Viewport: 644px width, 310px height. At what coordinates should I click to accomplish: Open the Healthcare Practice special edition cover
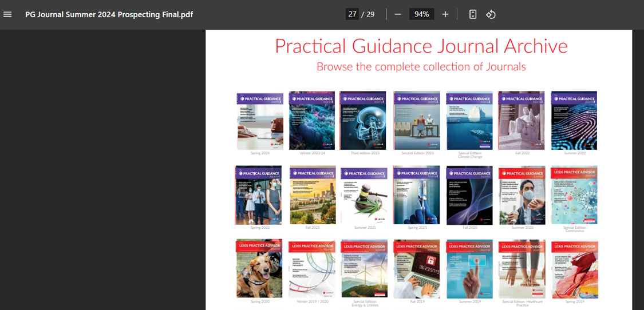(x=522, y=269)
